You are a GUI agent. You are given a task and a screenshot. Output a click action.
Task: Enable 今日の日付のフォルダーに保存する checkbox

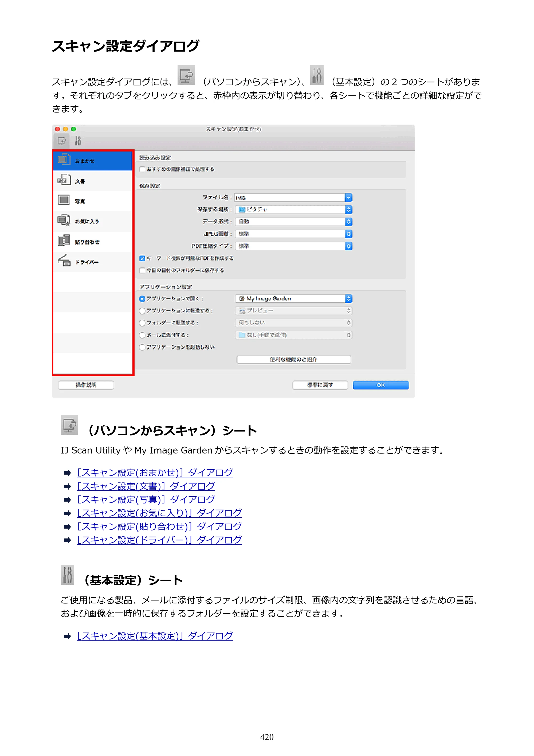coord(142,270)
